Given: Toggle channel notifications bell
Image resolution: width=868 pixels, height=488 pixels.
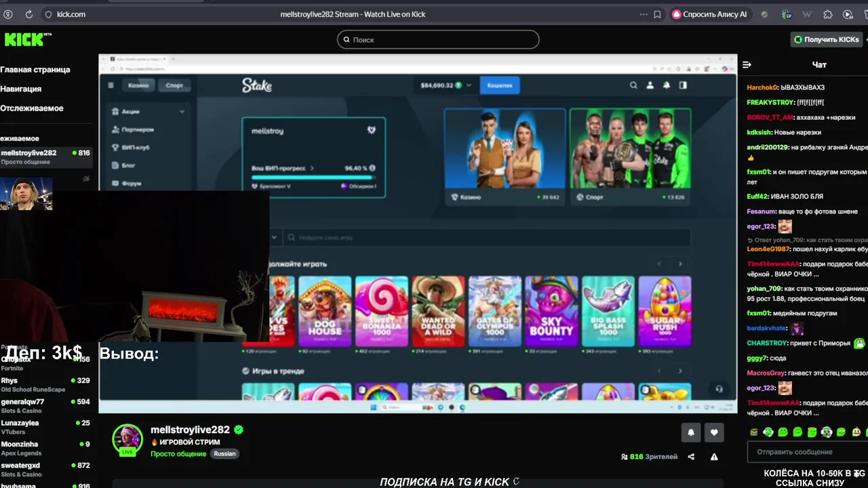Looking at the screenshot, I should tap(691, 432).
